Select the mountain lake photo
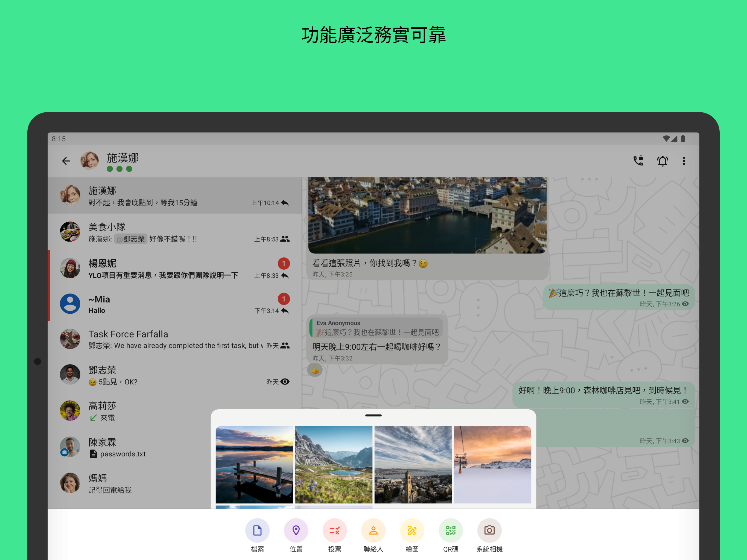This screenshot has width=747, height=560. [x=334, y=465]
